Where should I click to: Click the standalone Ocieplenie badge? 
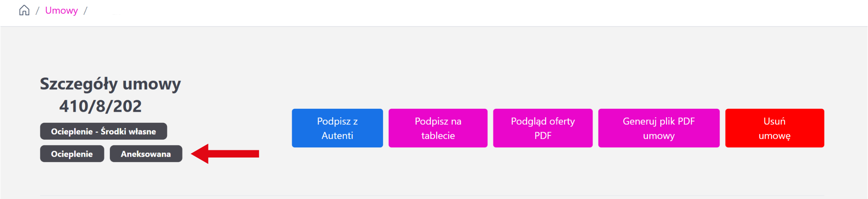click(72, 154)
